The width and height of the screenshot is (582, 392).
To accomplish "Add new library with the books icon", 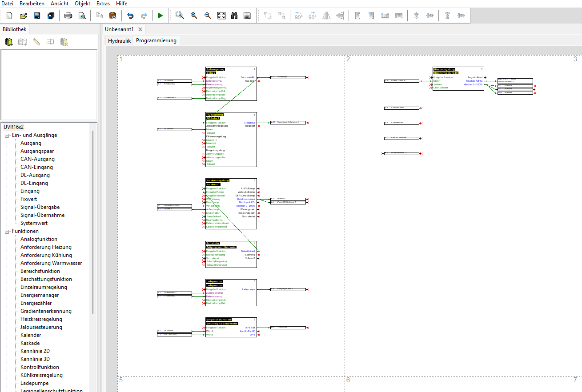I will 9,42.
